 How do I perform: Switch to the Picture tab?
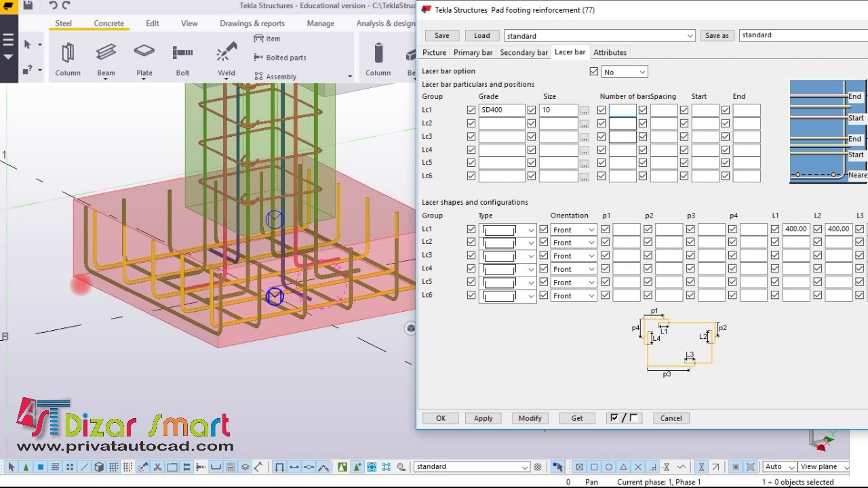coord(434,52)
